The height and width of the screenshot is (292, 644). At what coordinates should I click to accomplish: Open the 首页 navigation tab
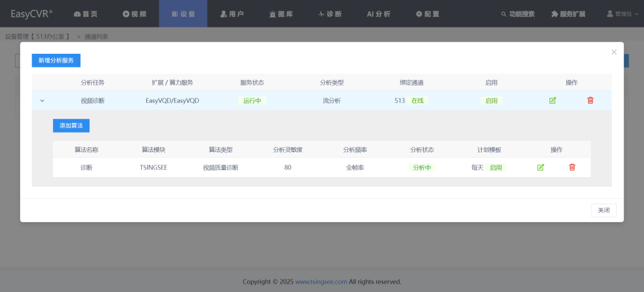tap(86, 14)
